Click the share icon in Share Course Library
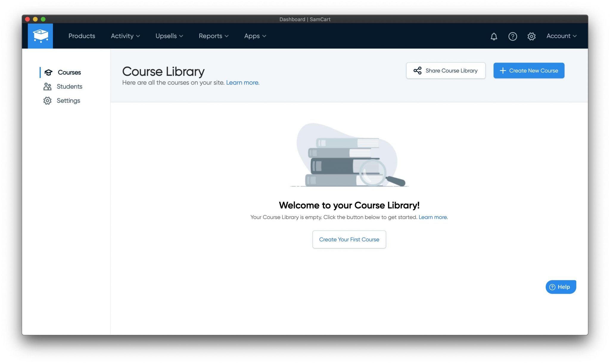This screenshot has height=364, width=610. point(417,71)
